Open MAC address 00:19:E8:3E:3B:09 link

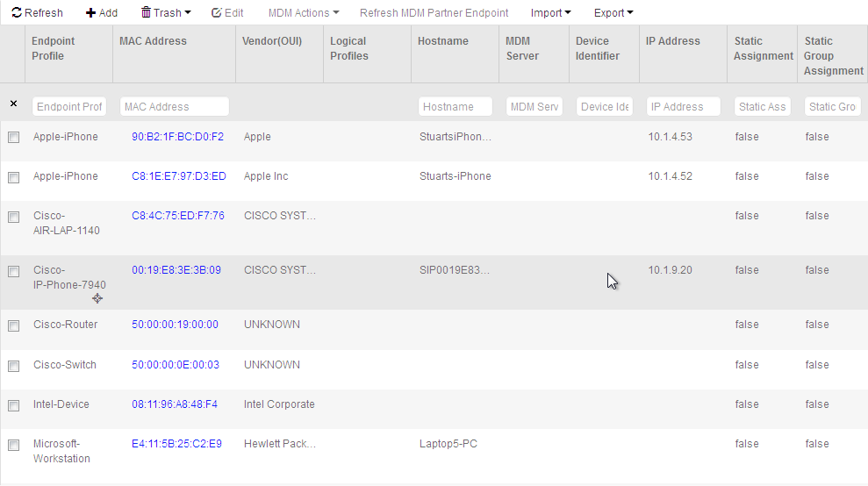[x=176, y=270]
